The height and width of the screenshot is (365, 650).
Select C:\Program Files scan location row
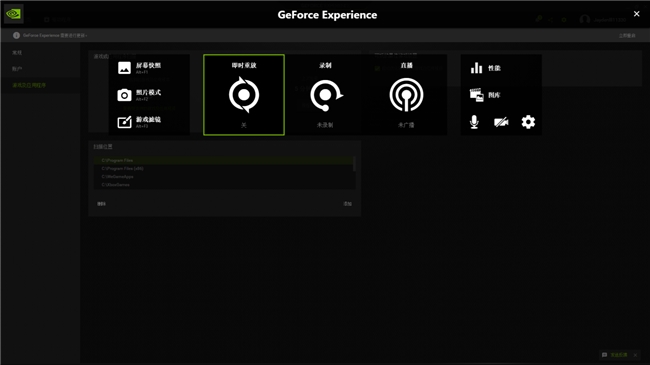click(x=224, y=160)
